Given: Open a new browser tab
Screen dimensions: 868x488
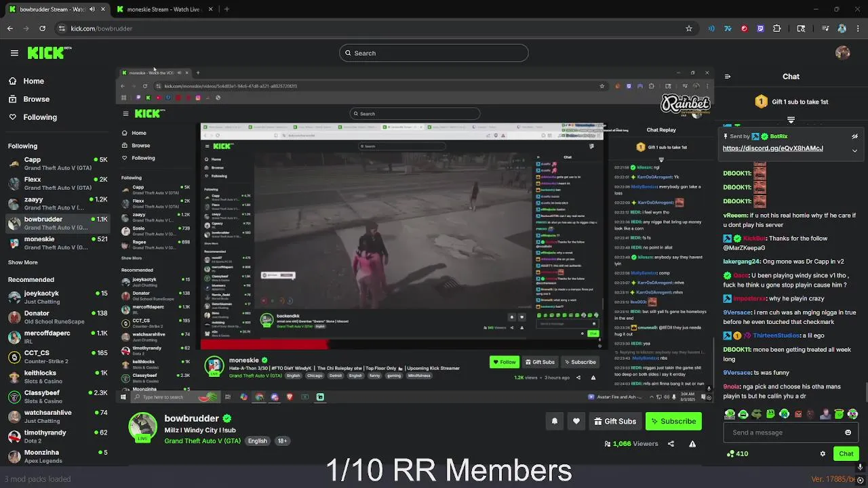Looking at the screenshot, I should click(226, 9).
